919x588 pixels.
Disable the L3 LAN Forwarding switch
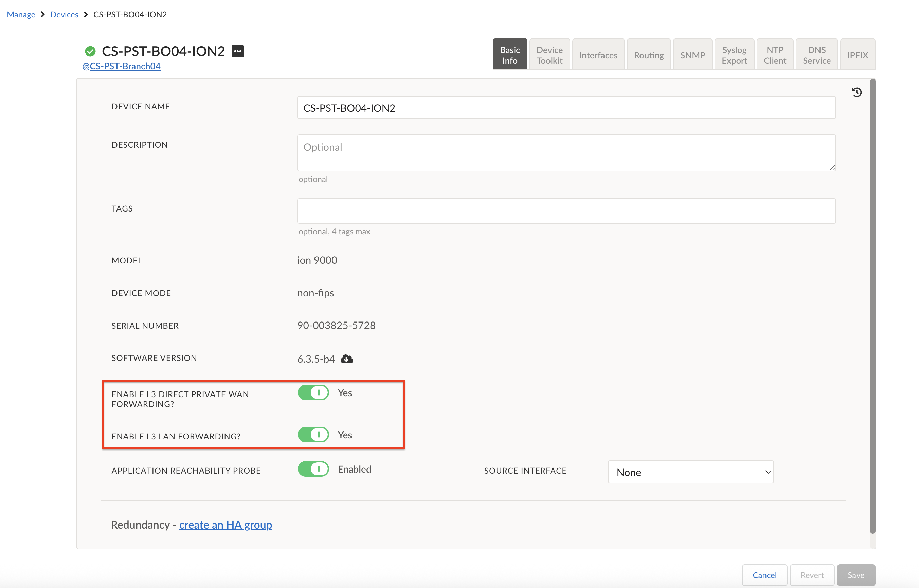click(313, 435)
